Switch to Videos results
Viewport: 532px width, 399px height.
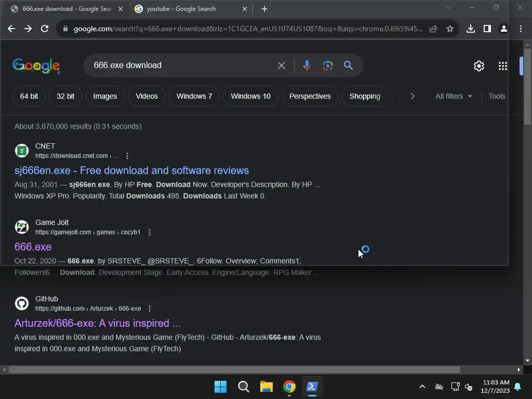click(147, 96)
